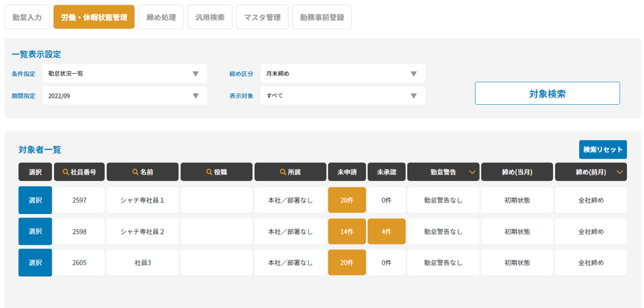644x308 pixels.
Task: Click search icon in 所属 column header
Action: click(x=283, y=172)
